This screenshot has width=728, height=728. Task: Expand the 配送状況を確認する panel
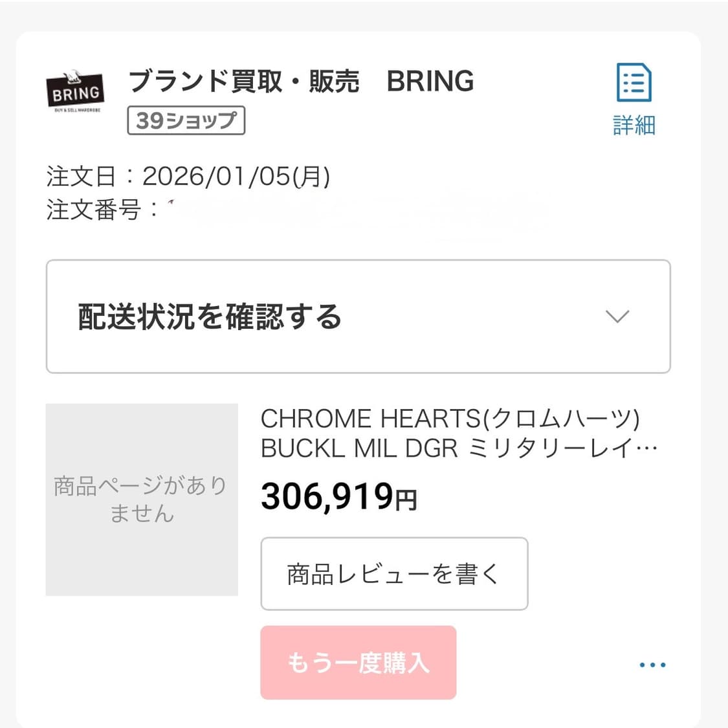(x=210, y=317)
